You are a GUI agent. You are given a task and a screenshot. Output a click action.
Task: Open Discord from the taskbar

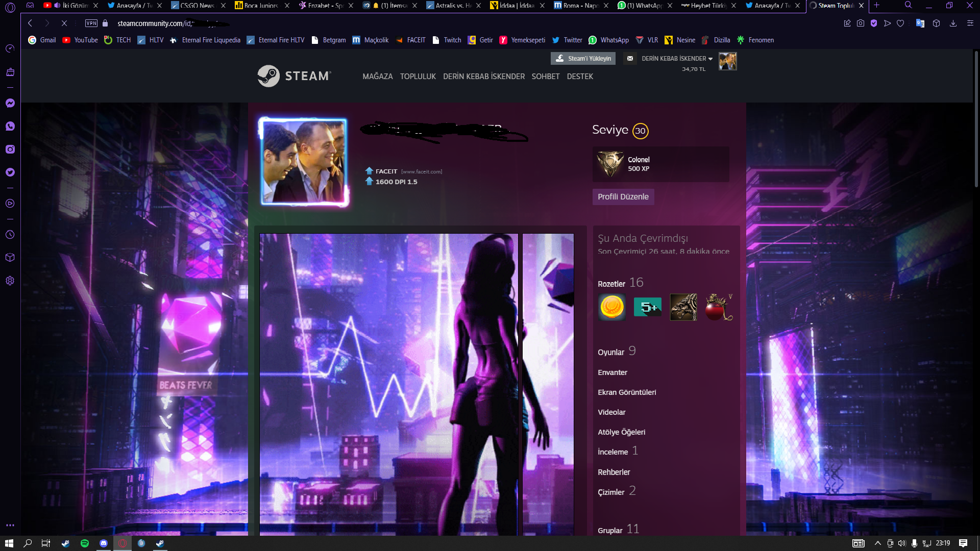pyautogui.click(x=104, y=543)
